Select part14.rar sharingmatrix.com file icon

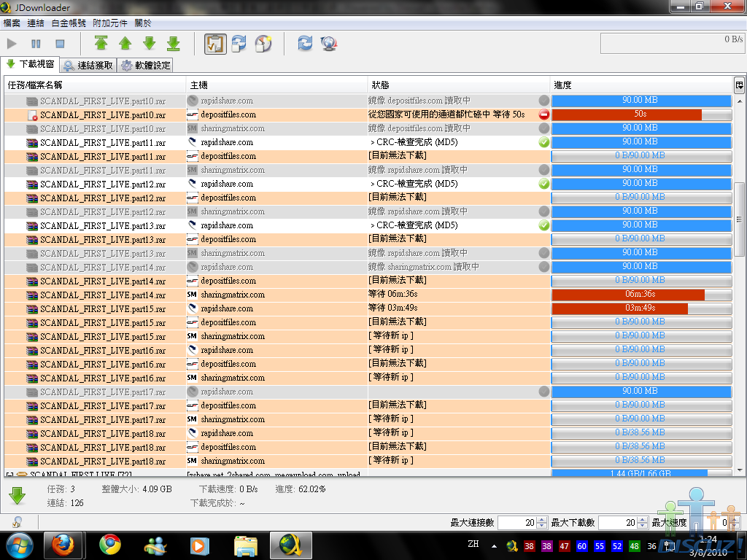point(32,295)
